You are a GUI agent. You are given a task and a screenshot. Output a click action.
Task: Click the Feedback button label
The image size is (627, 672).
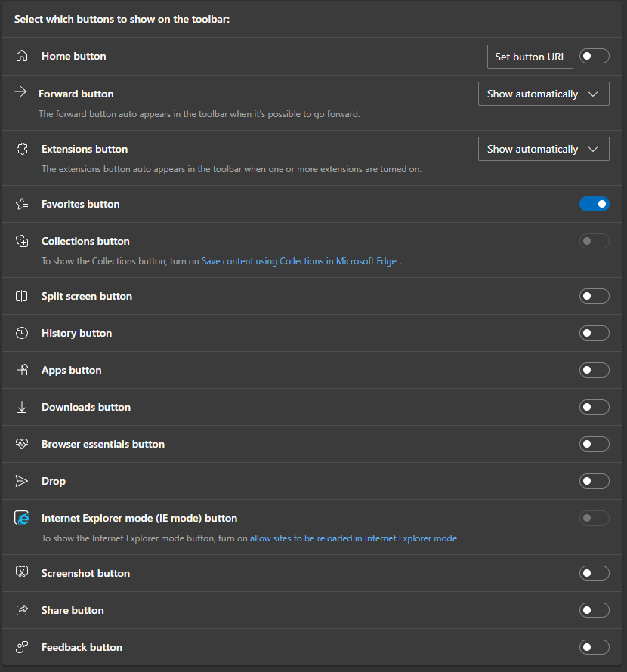tap(82, 647)
